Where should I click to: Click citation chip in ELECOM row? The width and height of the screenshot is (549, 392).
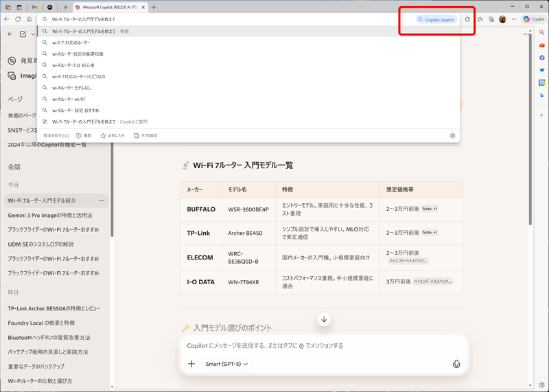[x=408, y=261]
